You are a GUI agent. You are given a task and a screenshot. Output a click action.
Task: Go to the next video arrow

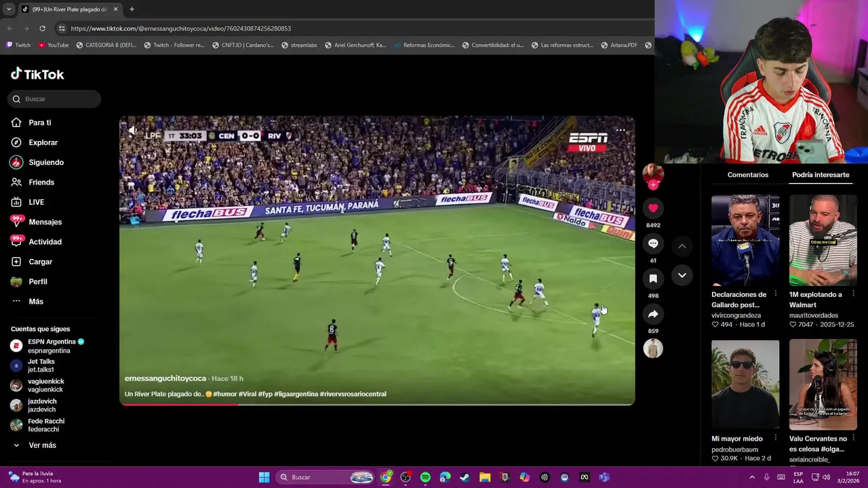coord(682,275)
